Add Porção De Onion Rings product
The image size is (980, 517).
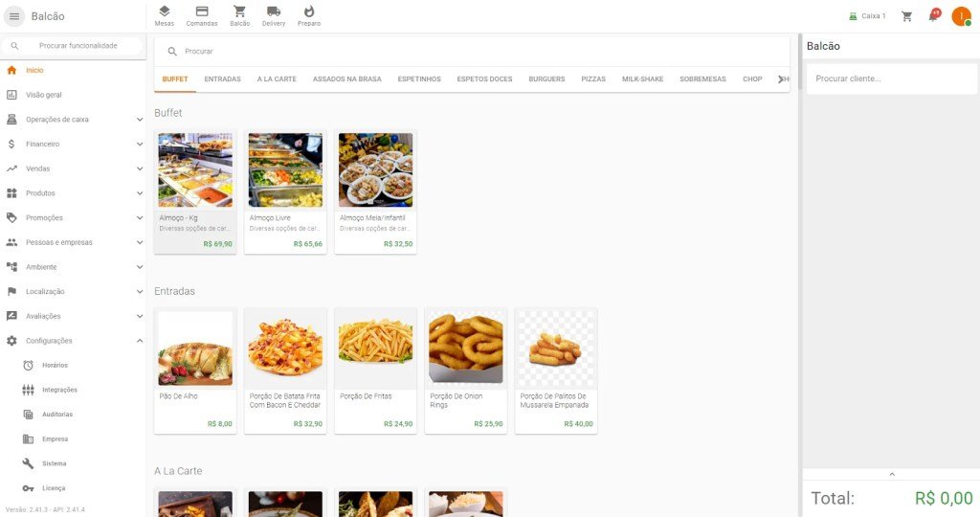coord(466,371)
